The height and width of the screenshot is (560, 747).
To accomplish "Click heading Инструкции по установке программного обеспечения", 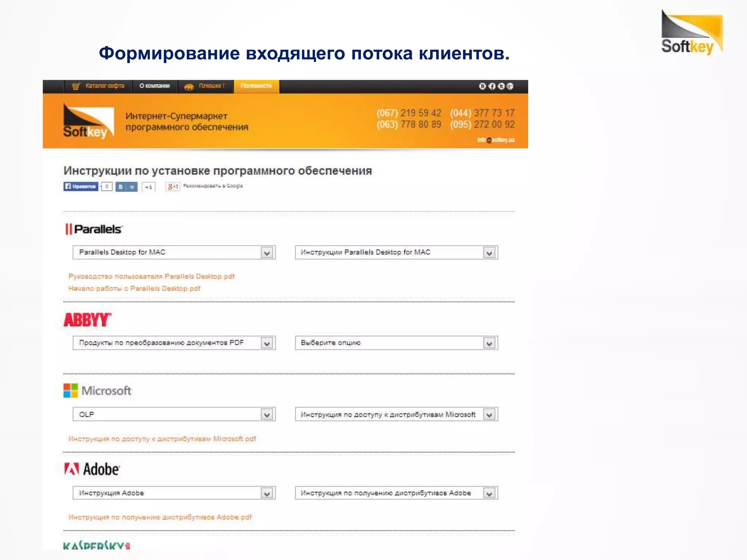I will (x=218, y=171).
